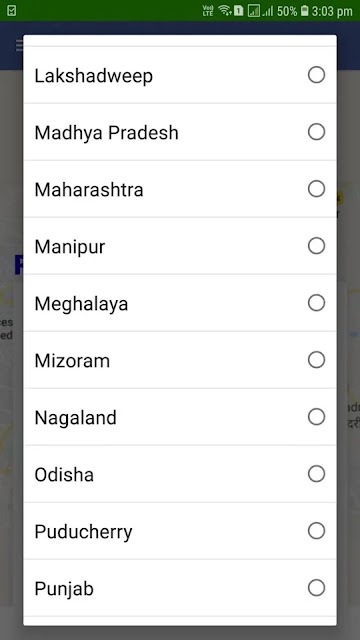360x640 pixels.
Task: Select the Mizoram radio button
Action: tap(316, 360)
